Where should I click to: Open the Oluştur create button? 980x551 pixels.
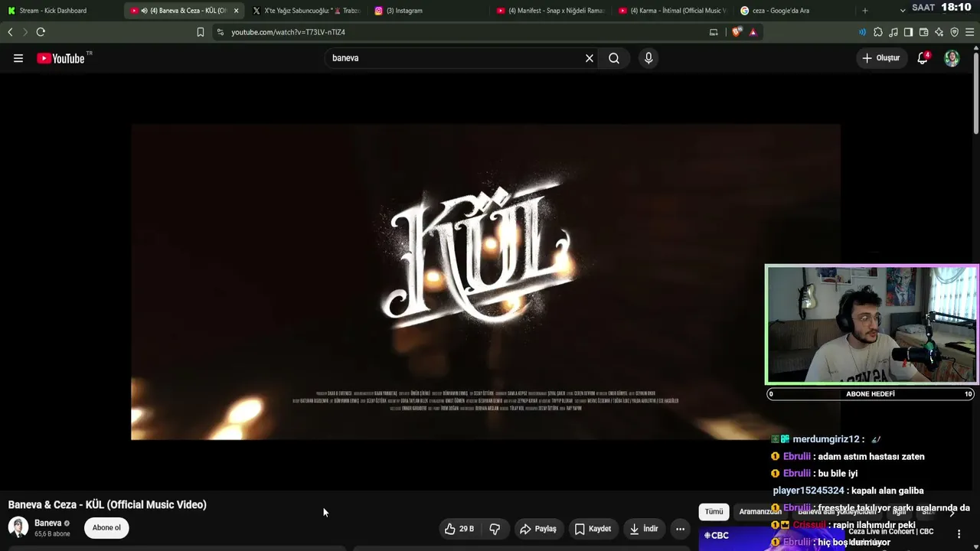coord(881,58)
